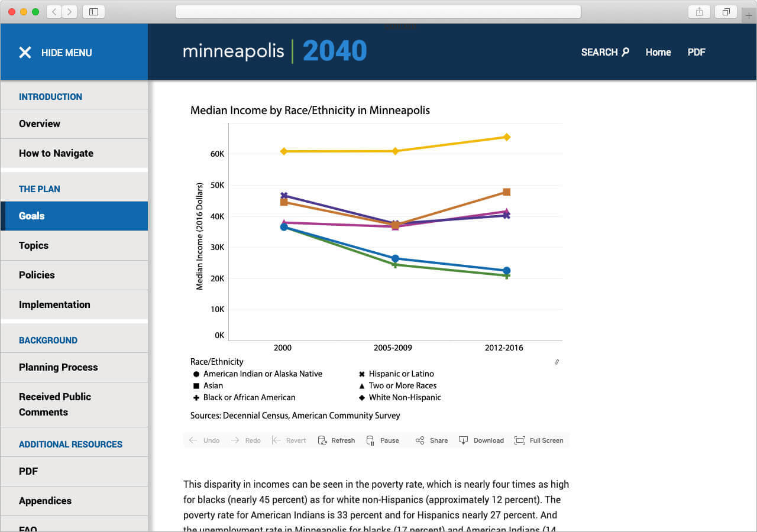This screenshot has width=757, height=532.
Task: Download the chart
Action: pos(481,440)
